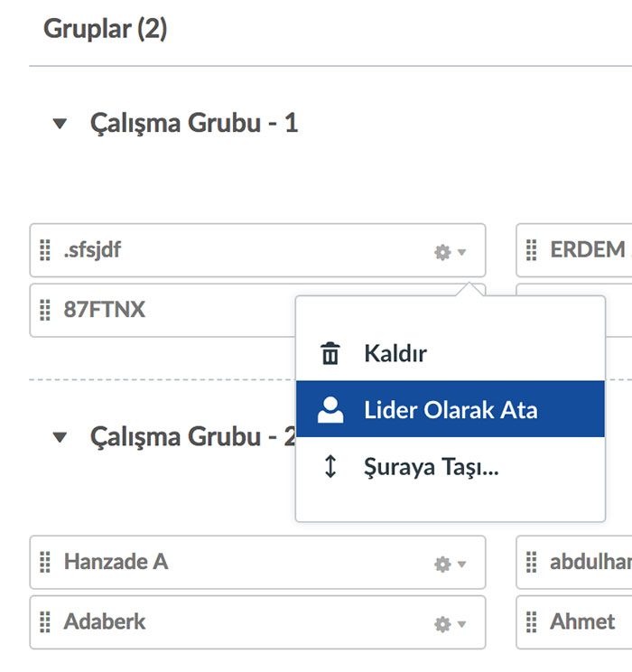Choose Lider Olarak Ata option
This screenshot has width=632, height=672.
451,409
